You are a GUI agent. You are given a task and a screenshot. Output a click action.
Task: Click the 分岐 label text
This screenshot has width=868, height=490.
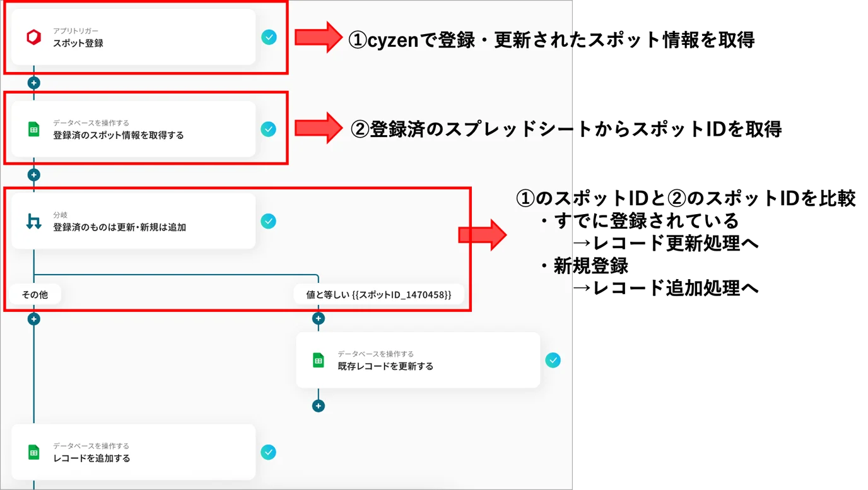60,215
